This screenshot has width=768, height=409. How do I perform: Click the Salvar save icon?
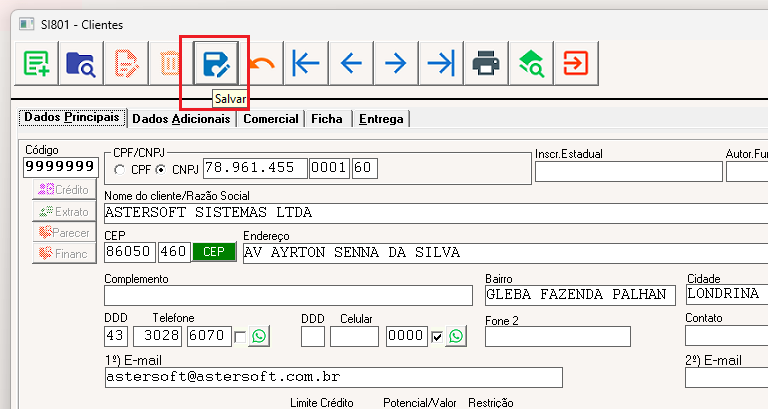(216, 63)
